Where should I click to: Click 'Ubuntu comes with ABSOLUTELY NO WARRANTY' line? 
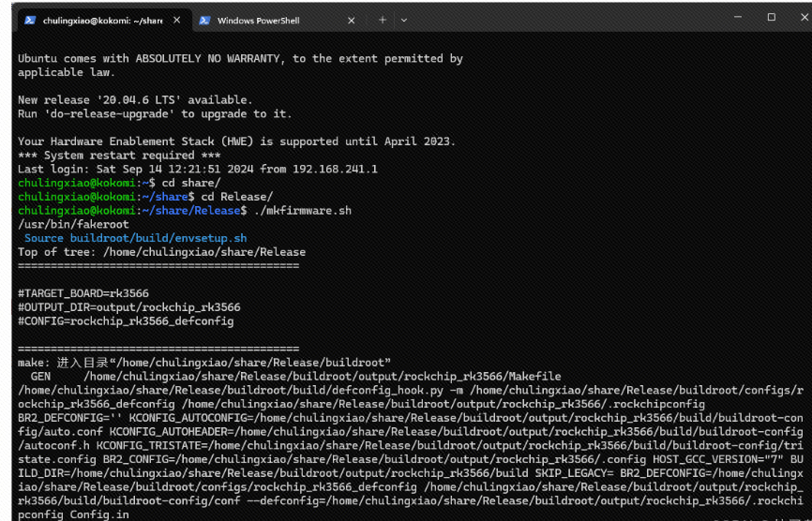click(240, 58)
